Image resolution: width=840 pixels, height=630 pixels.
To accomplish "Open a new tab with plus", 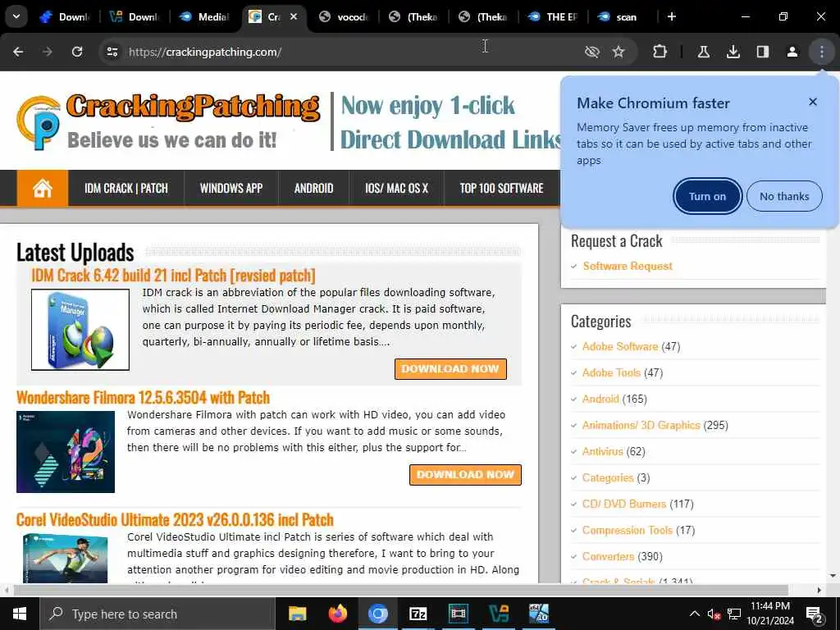I will click(672, 16).
